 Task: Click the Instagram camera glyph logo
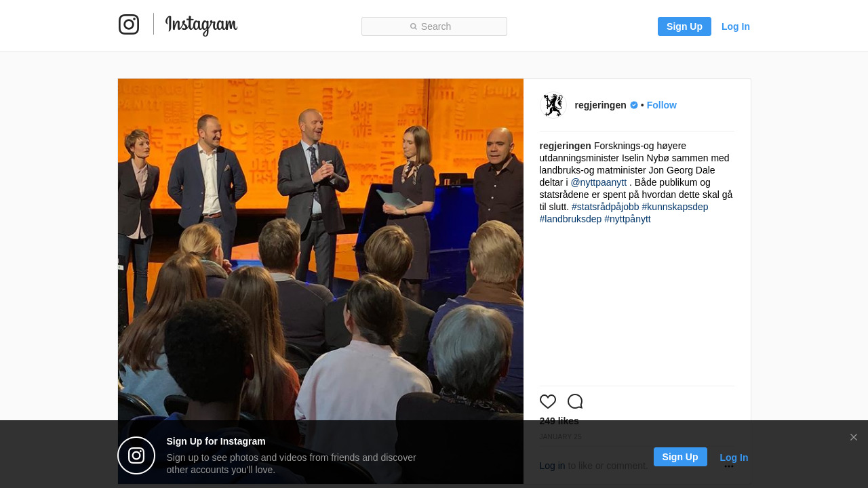pyautogui.click(x=129, y=24)
